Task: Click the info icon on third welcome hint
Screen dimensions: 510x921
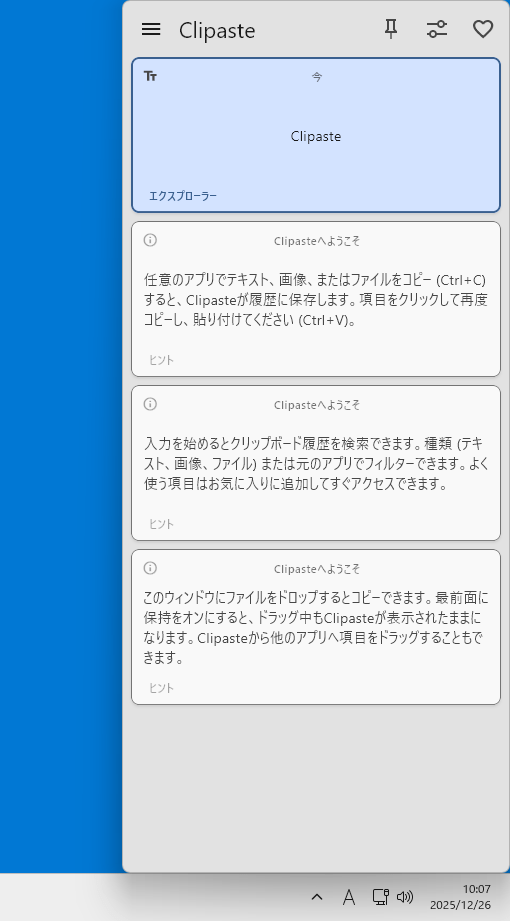Action: (x=150, y=567)
